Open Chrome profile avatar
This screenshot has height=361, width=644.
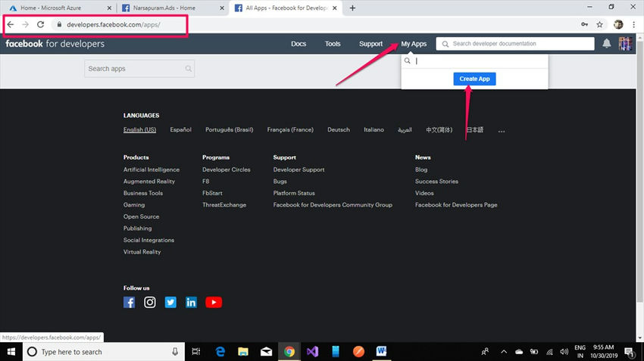[x=618, y=25]
